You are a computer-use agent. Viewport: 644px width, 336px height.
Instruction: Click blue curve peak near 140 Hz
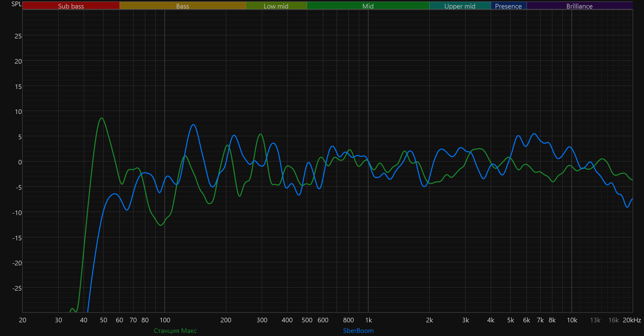pyautogui.click(x=193, y=125)
